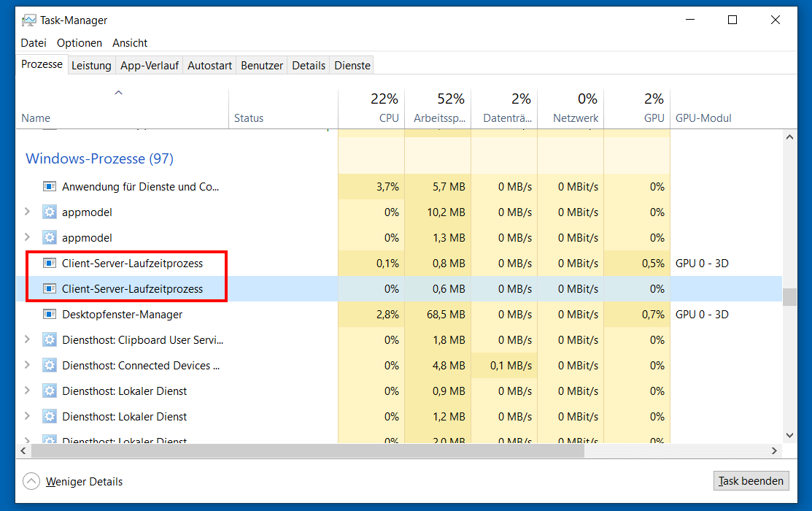Click the 0,7% GPU cell
Screen dimensions: 812x511
click(637, 315)
